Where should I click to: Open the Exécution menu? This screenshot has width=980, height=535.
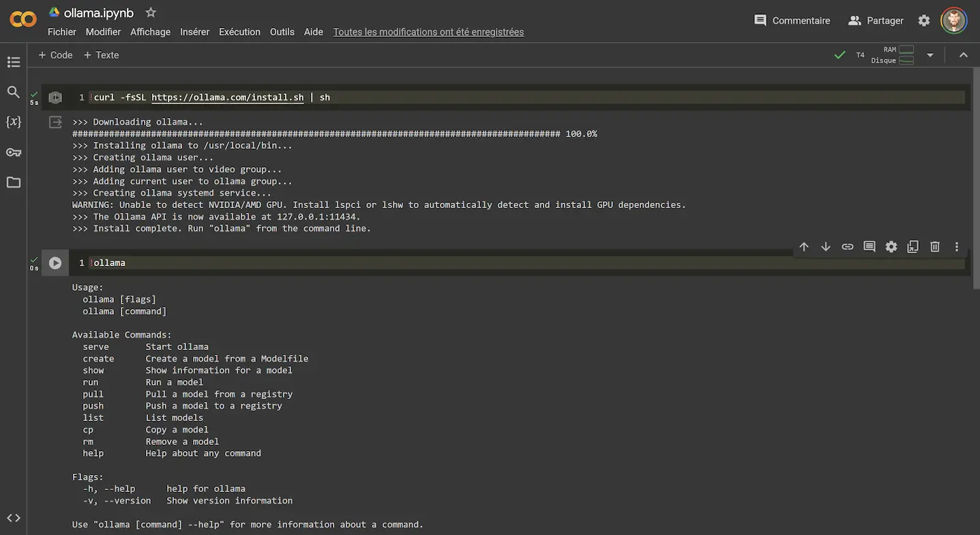(239, 32)
